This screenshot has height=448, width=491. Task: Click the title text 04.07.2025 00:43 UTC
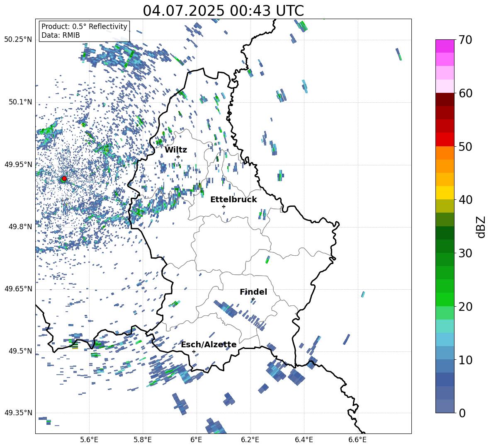(x=223, y=11)
